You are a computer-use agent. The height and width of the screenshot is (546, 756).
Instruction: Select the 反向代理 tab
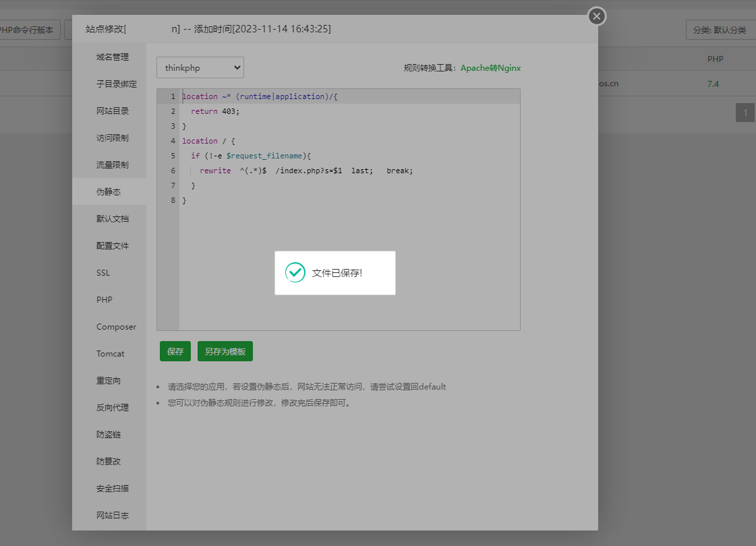[112, 408]
